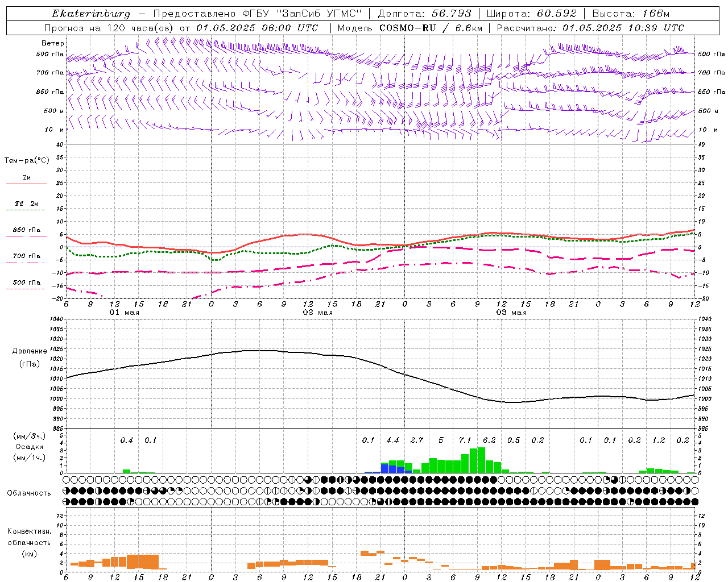The height and width of the screenshot is (582, 728).
Task: Click the 'Предоставлено ФГБУ ЗапСиб УГМС' provider text
Action: [259, 14]
